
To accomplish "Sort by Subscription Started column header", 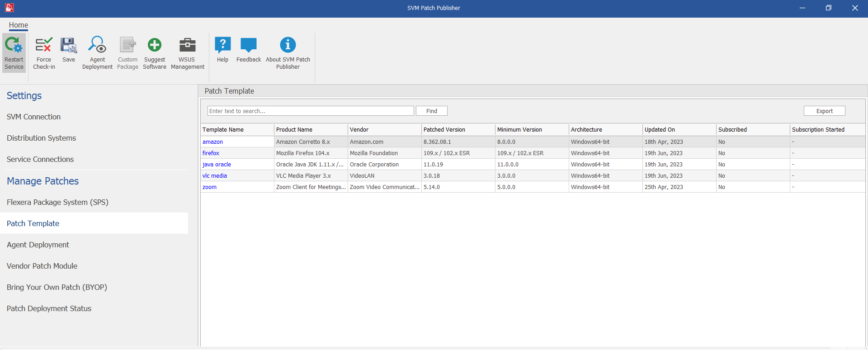I will [828, 129].
